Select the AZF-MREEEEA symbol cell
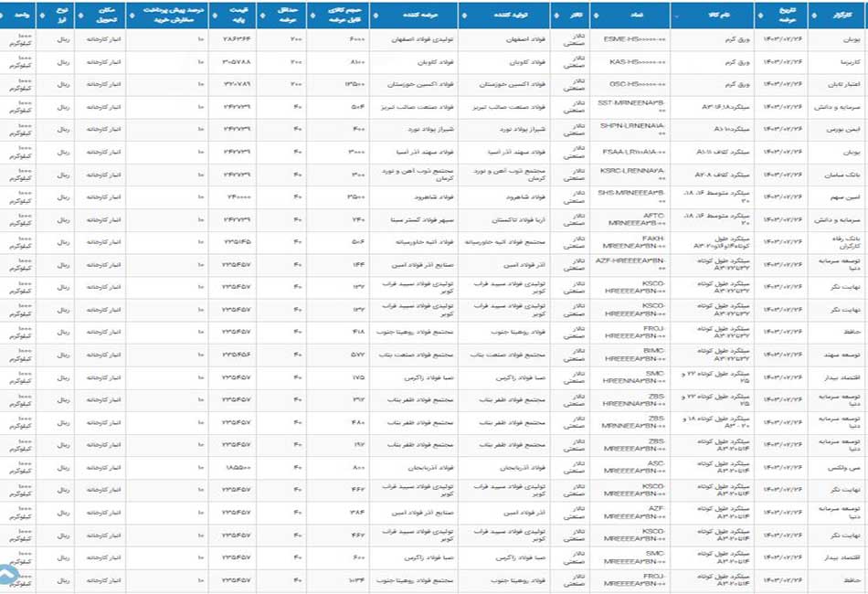868x594 pixels. pyautogui.click(x=630, y=514)
